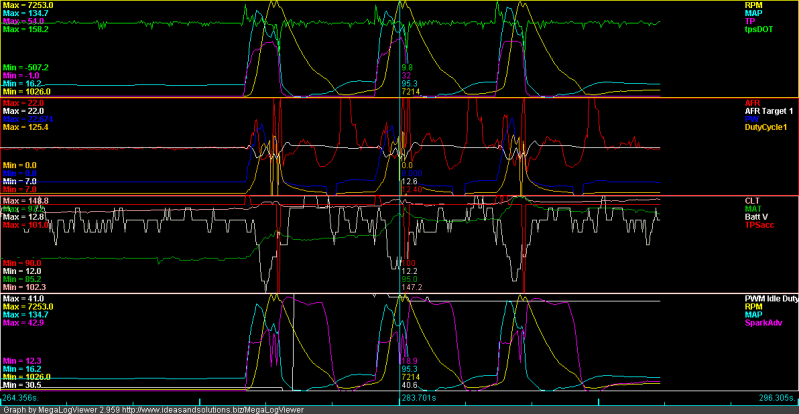This screenshot has width=799, height=414.
Task: Select the SparkAdv legend label
Action: [x=762, y=323]
